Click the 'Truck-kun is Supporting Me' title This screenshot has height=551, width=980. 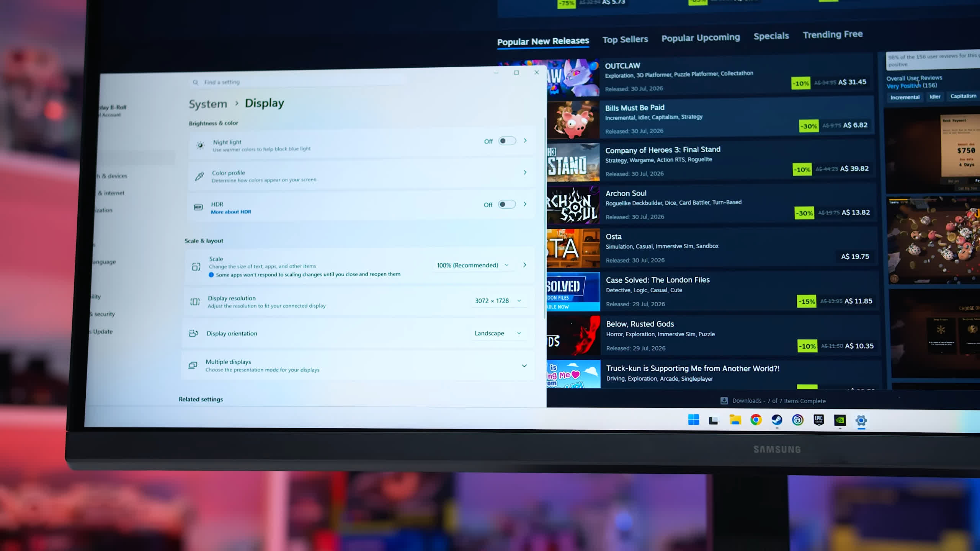pos(693,368)
